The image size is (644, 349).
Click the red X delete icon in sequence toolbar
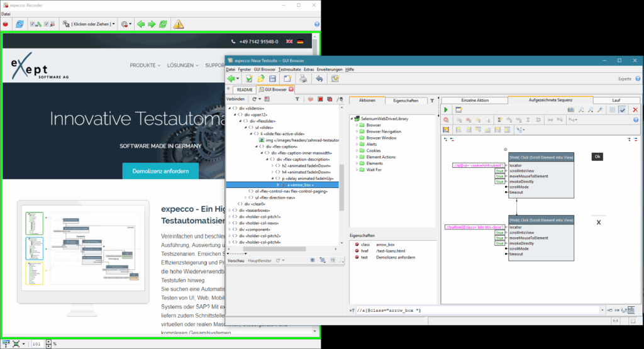635,110
